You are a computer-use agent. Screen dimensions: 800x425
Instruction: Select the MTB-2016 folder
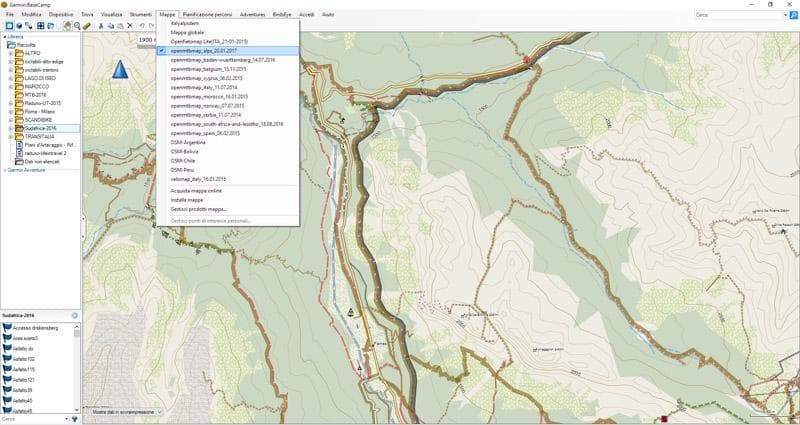[35, 95]
